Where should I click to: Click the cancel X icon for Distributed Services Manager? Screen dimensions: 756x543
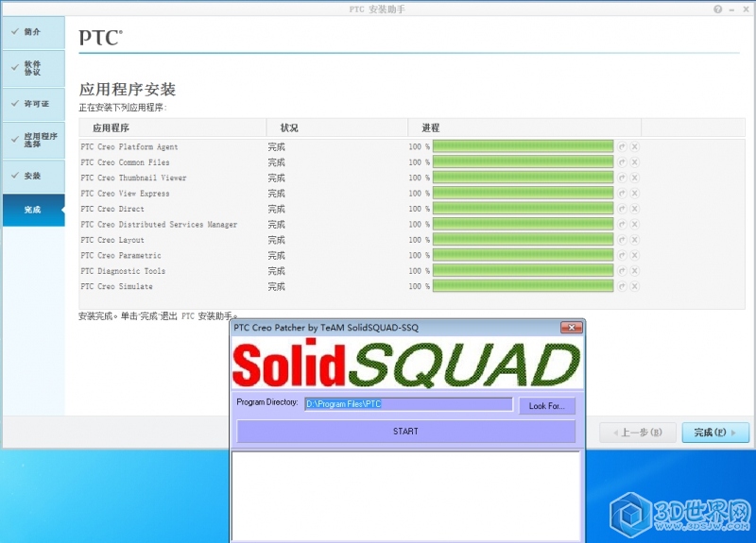pyautogui.click(x=634, y=224)
